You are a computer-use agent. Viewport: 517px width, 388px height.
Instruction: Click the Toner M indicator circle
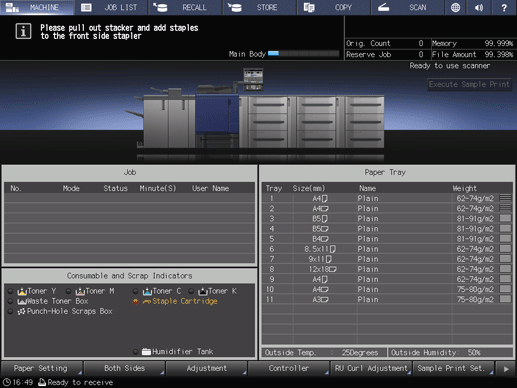[x=68, y=291]
